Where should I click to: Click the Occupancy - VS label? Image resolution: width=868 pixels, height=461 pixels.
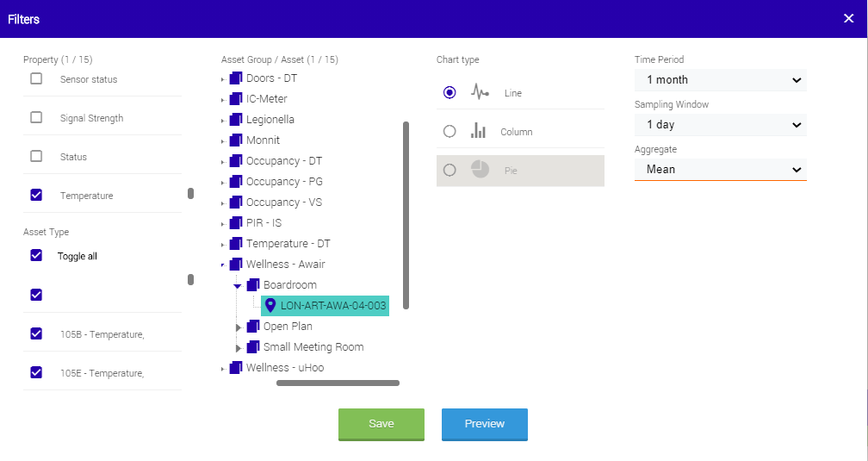point(284,202)
